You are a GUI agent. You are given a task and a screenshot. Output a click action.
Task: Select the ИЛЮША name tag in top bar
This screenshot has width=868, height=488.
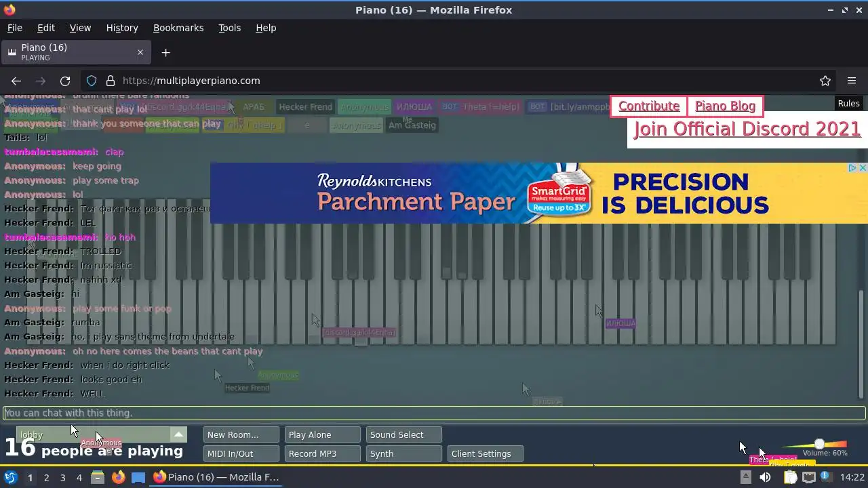point(414,107)
